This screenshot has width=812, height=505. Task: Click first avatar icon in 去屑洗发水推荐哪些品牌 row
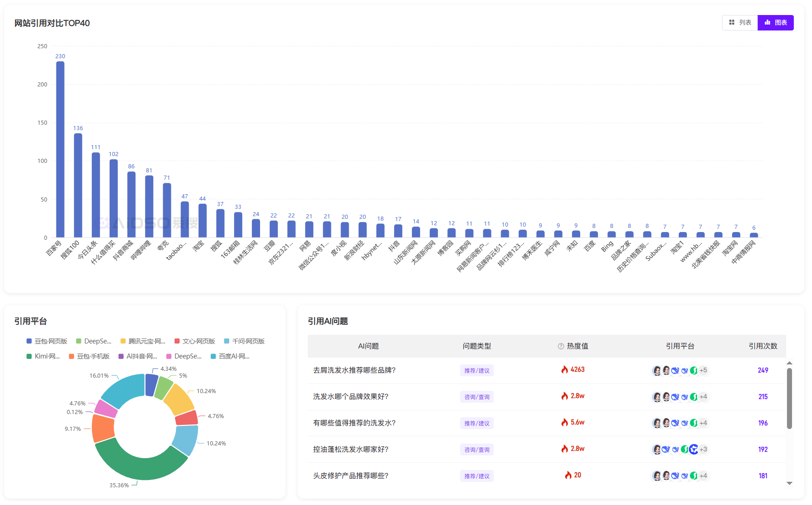point(657,370)
